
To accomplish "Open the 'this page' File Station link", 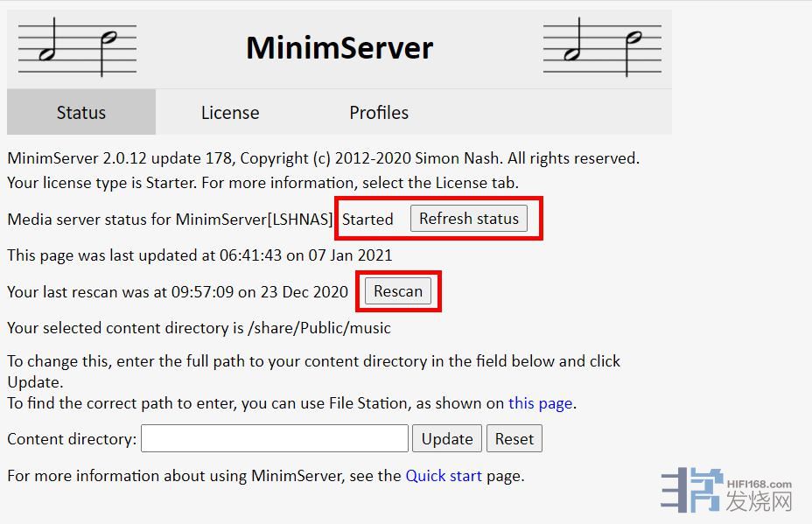I will click(541, 403).
